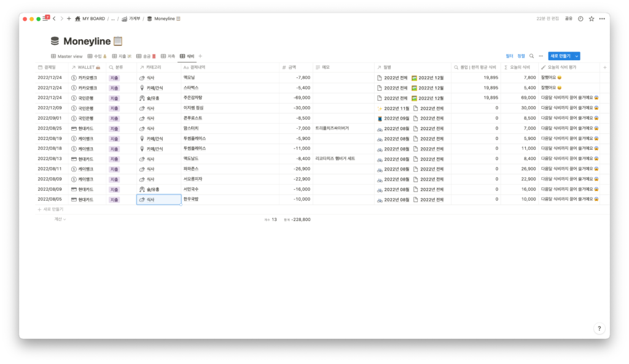629x364 pixels.
Task: Expand the dropdown arrow beside 새로 만들기
Action: [576, 56]
